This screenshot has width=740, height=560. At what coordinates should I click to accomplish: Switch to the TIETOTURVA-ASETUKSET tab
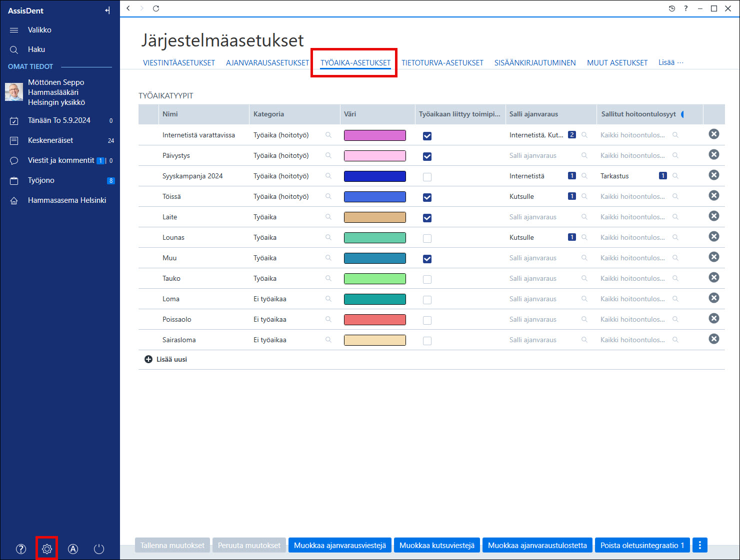(x=442, y=63)
